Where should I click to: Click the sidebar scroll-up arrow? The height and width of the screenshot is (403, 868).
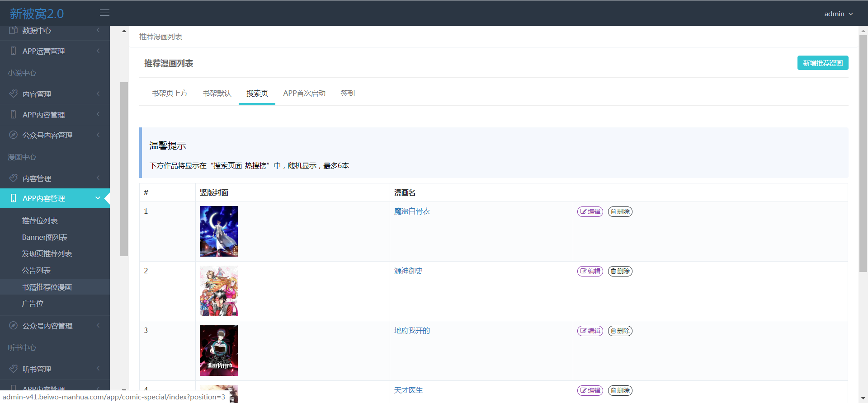point(124,31)
